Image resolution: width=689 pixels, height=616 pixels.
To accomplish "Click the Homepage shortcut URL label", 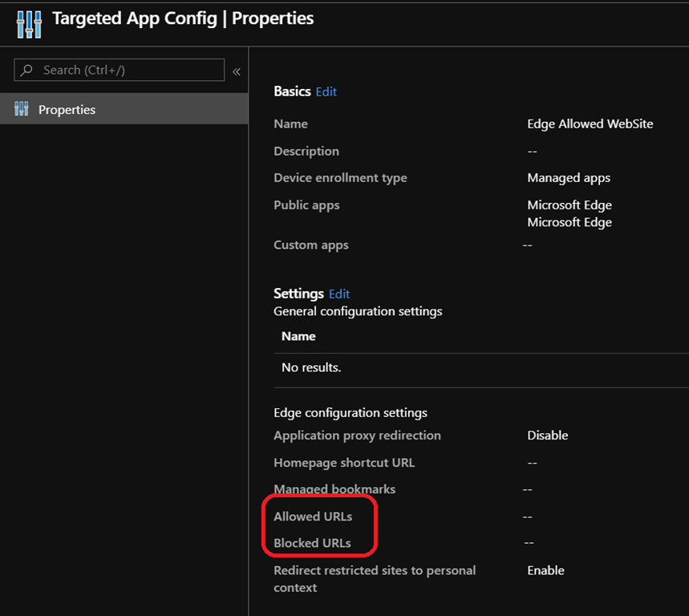I will click(344, 463).
